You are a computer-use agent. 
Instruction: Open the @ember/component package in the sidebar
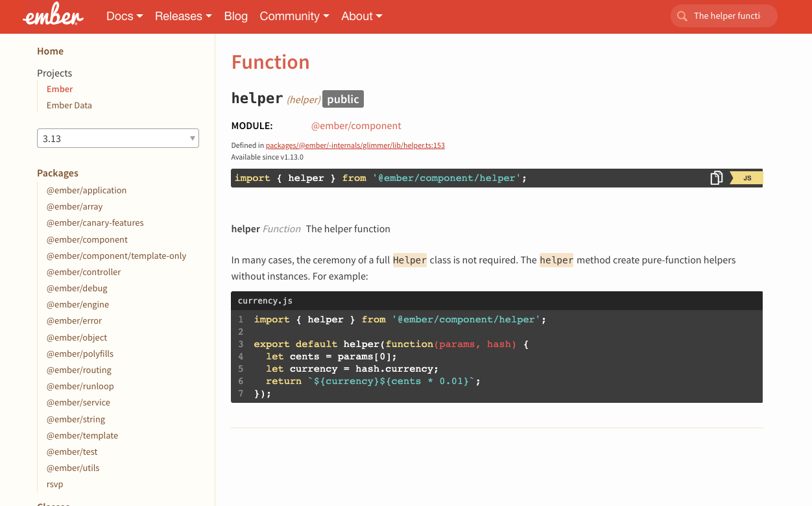87,239
